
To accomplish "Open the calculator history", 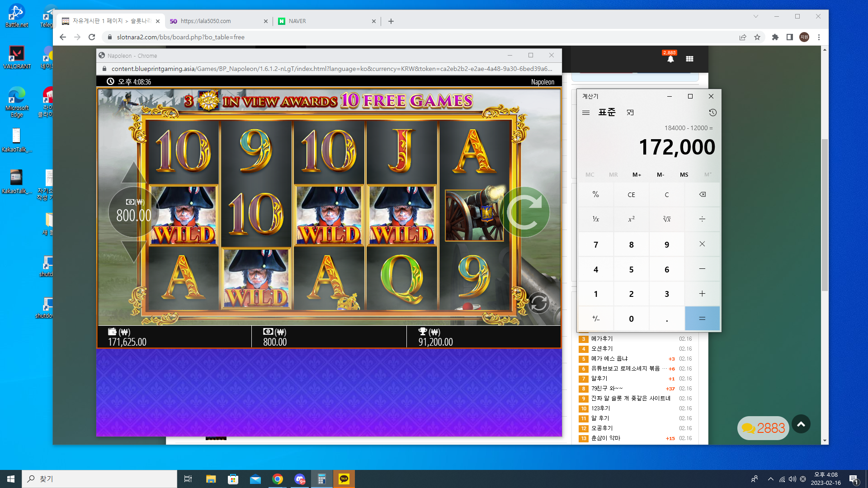I will coord(712,113).
